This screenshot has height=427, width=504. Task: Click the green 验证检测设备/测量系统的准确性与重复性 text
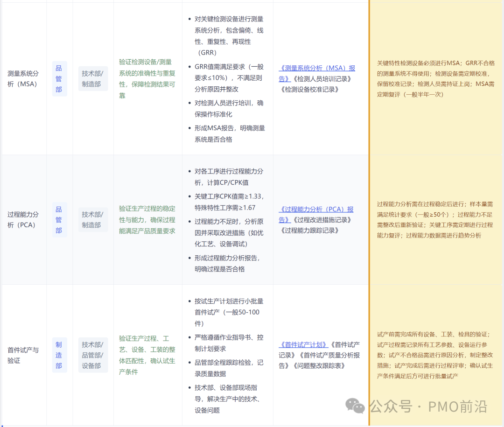point(147,78)
